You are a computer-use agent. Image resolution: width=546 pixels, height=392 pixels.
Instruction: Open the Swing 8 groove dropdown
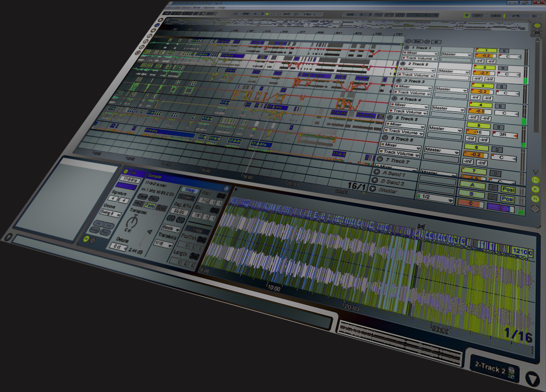click(110, 214)
